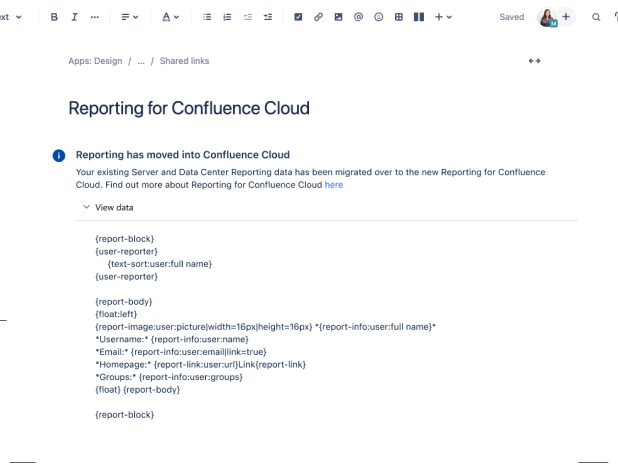Insert a numbered list
This screenshot has height=464, width=618.
(x=227, y=17)
